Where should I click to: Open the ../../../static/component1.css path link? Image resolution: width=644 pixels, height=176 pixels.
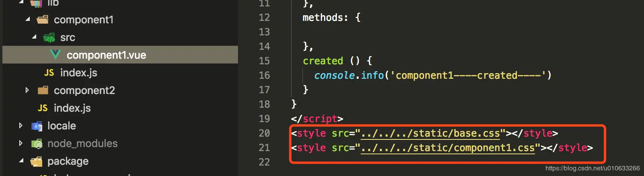(x=448, y=148)
